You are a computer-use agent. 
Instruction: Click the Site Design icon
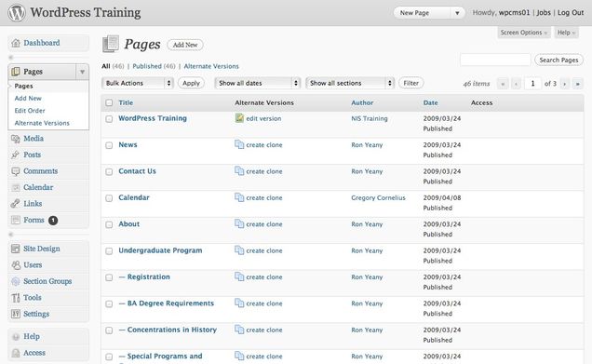(x=16, y=249)
